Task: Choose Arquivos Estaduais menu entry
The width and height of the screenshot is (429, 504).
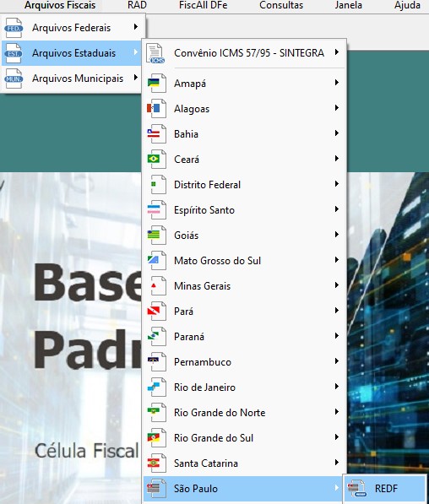Action: (x=72, y=53)
